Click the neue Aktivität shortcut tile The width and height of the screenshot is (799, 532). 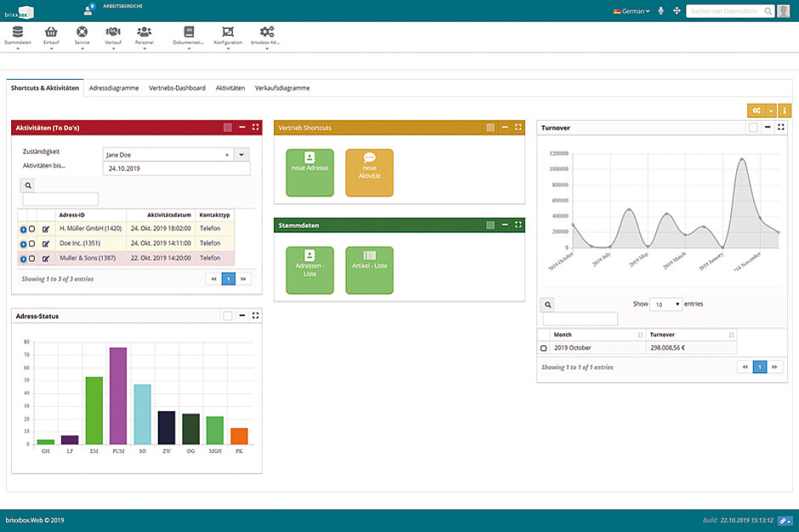[370, 173]
